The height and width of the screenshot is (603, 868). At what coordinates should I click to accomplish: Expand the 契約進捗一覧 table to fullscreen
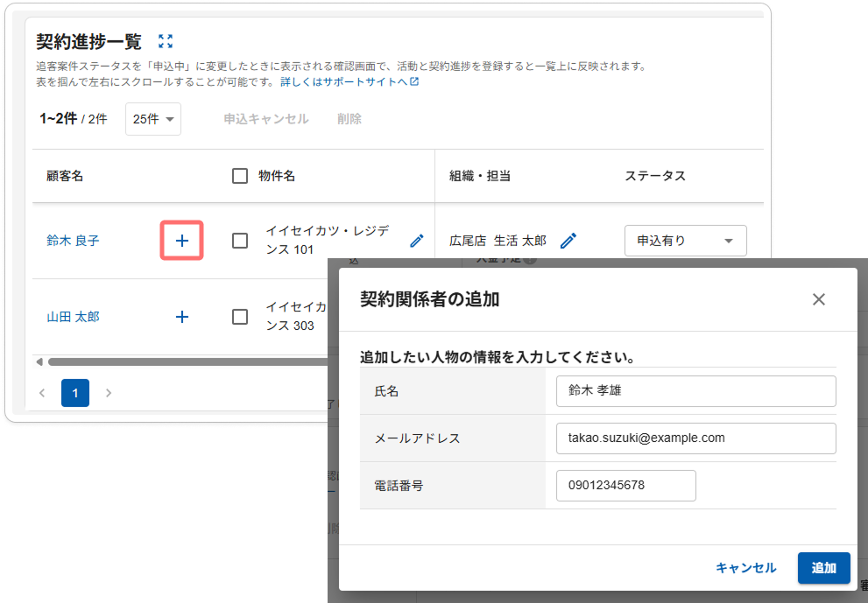(x=165, y=41)
